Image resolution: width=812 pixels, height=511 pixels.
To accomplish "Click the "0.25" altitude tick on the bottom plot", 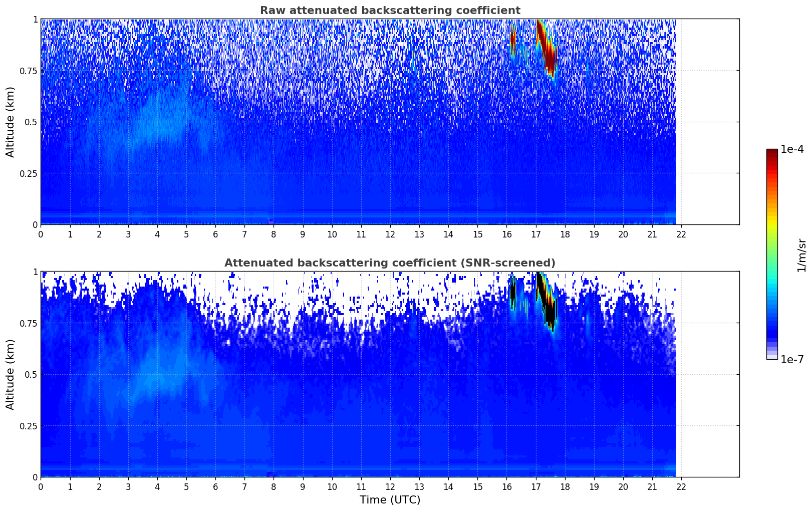I will point(29,426).
